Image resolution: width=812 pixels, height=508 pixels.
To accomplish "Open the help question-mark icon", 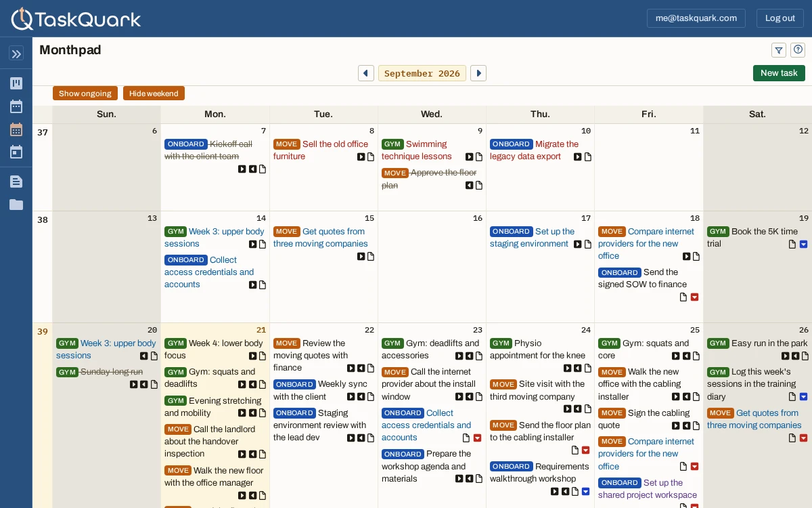I will click(798, 49).
